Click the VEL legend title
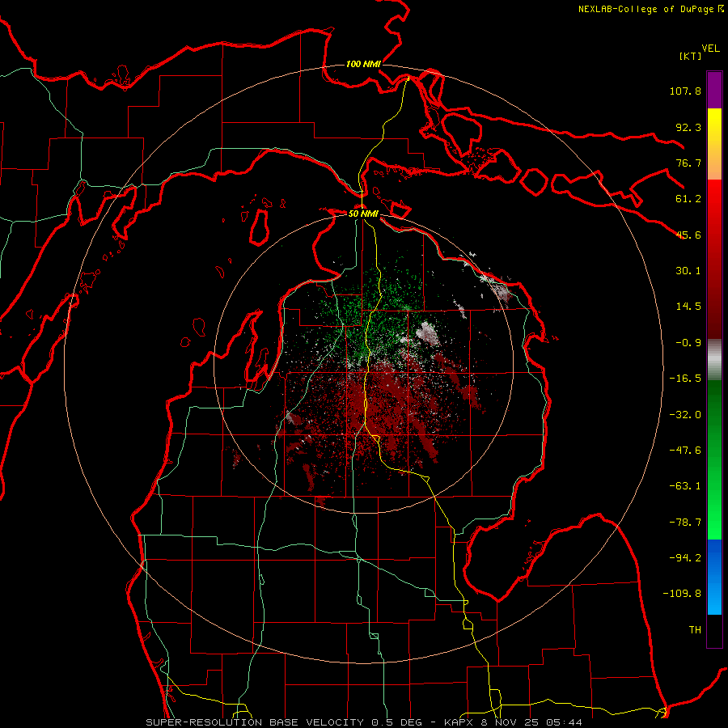Viewport: 728px width, 728px height. point(710,49)
